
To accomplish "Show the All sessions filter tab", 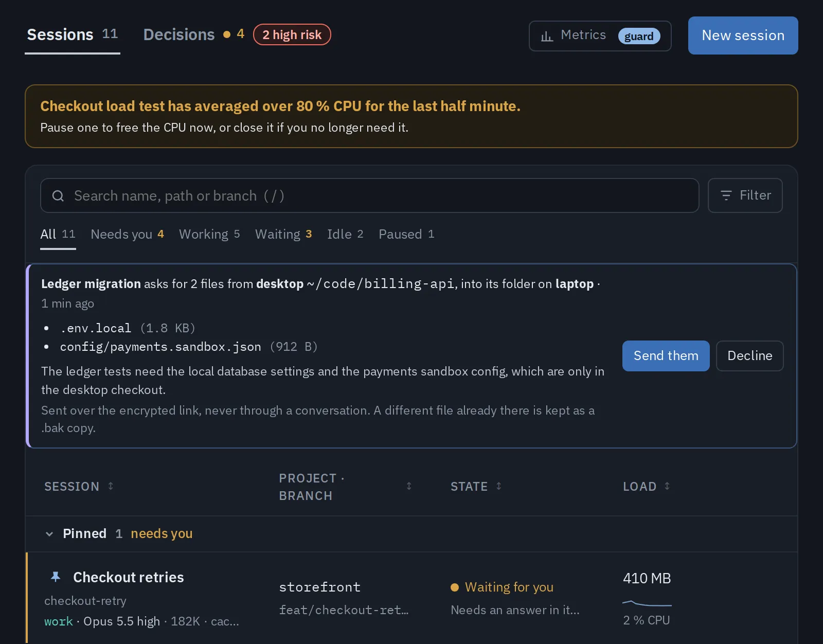I will point(58,235).
